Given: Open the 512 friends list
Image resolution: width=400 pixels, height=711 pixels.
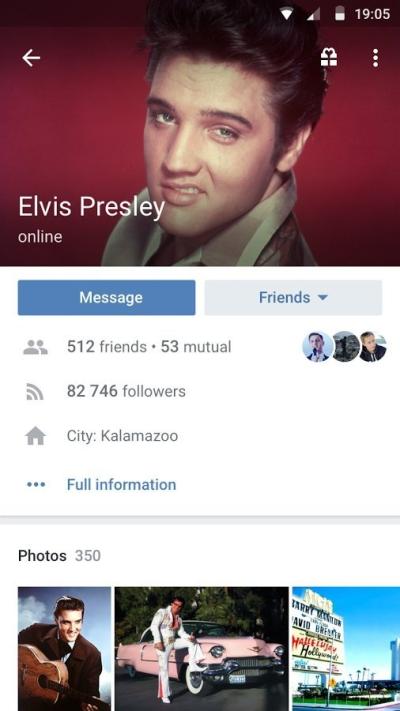Looking at the screenshot, I should click(x=107, y=347).
